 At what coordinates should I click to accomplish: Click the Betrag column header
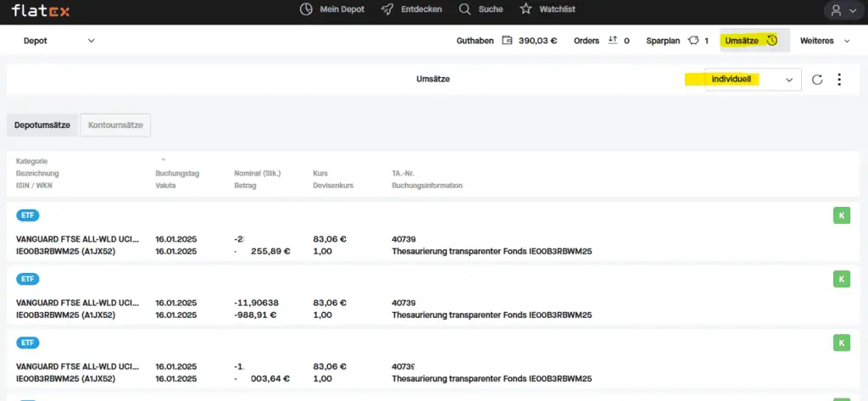(245, 186)
